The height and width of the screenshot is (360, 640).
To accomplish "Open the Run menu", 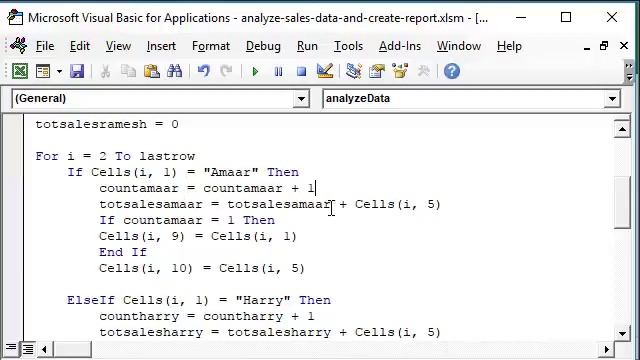I will point(307,46).
